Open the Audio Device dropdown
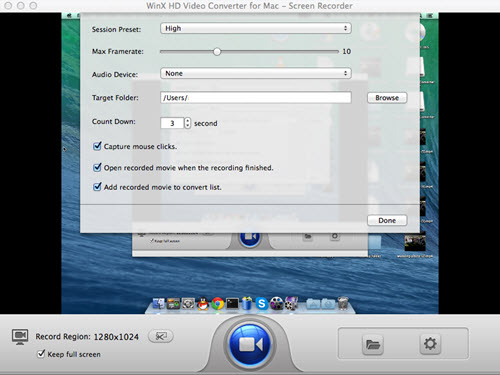Viewport: 500px width, 375px height. point(256,73)
